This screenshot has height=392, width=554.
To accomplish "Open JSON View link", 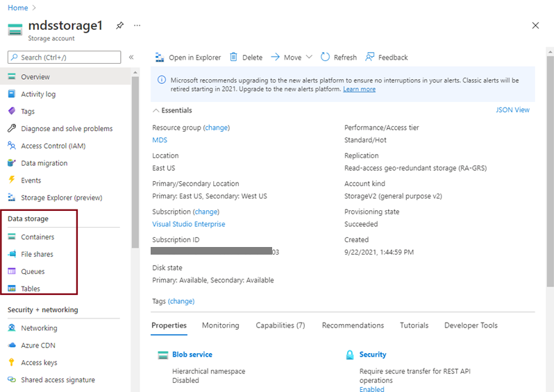I will coord(512,110).
